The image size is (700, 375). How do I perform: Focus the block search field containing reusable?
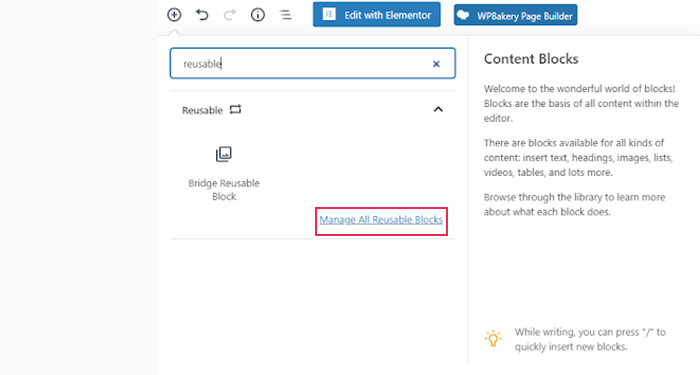312,63
